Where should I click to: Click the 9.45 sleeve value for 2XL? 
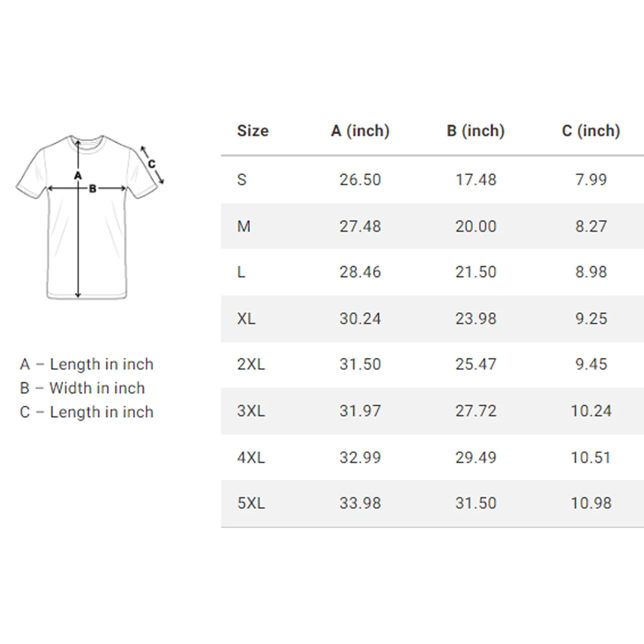[591, 365]
